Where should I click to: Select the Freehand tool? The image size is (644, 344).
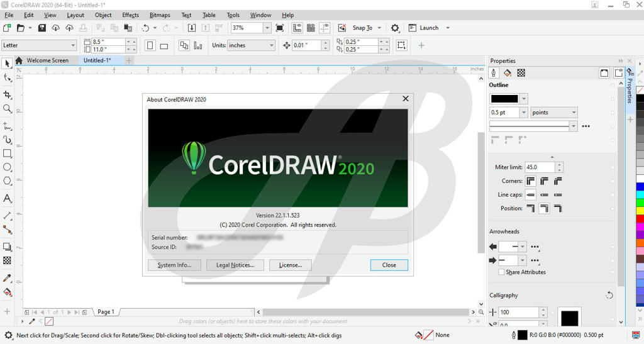(x=7, y=126)
